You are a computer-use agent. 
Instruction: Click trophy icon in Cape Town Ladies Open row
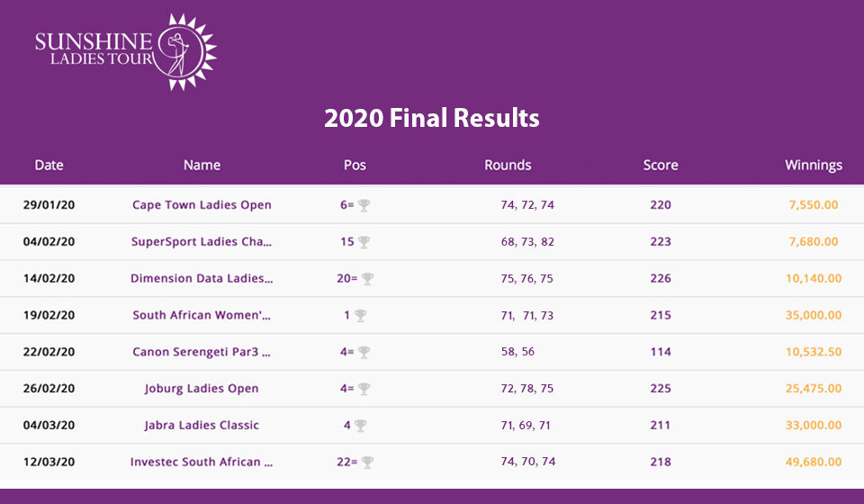[x=364, y=205]
